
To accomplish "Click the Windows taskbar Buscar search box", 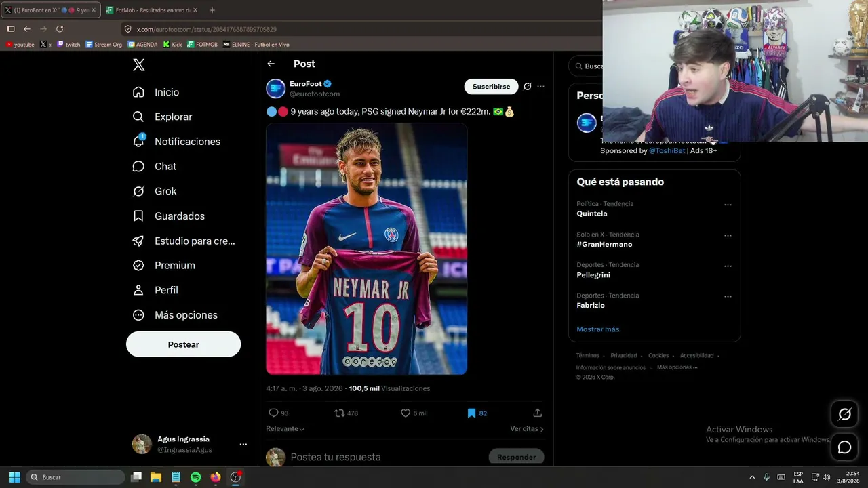I will pos(75,477).
